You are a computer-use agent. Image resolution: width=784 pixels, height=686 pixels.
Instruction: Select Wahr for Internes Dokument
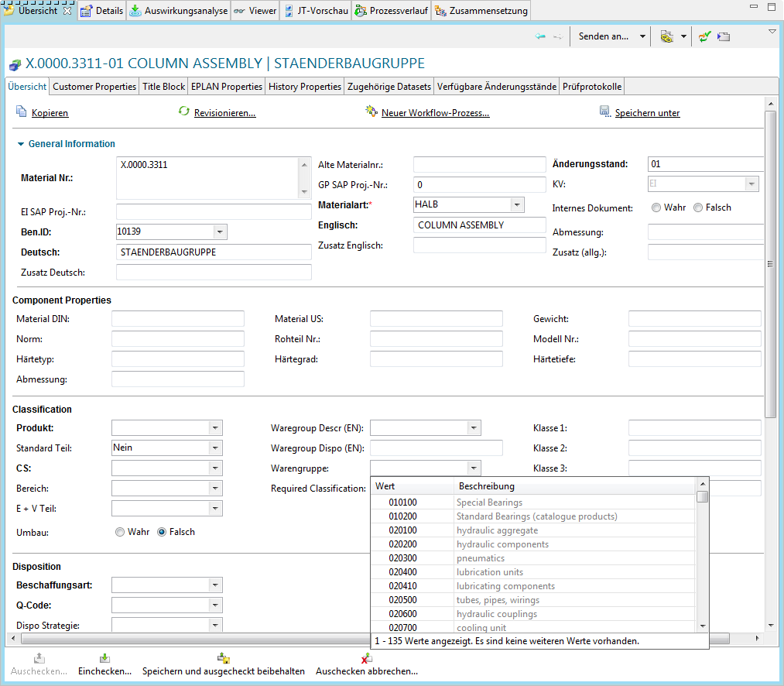[656, 208]
